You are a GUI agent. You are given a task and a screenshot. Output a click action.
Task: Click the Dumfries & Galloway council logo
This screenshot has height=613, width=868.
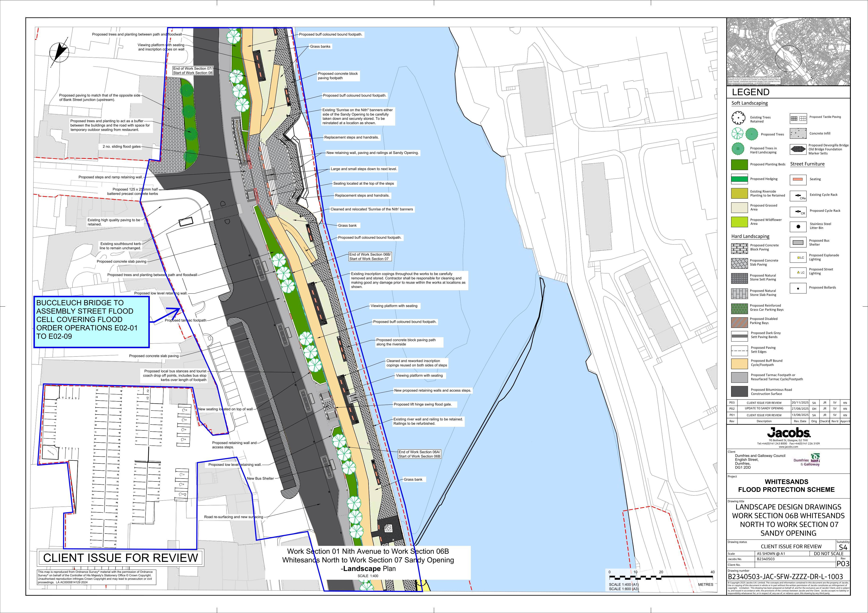coord(806,460)
